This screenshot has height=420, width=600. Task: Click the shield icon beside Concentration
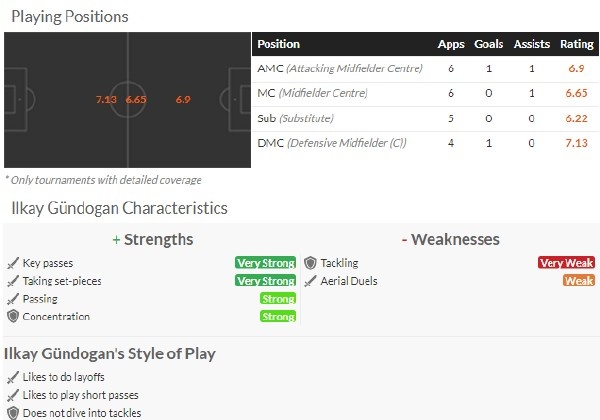13,317
